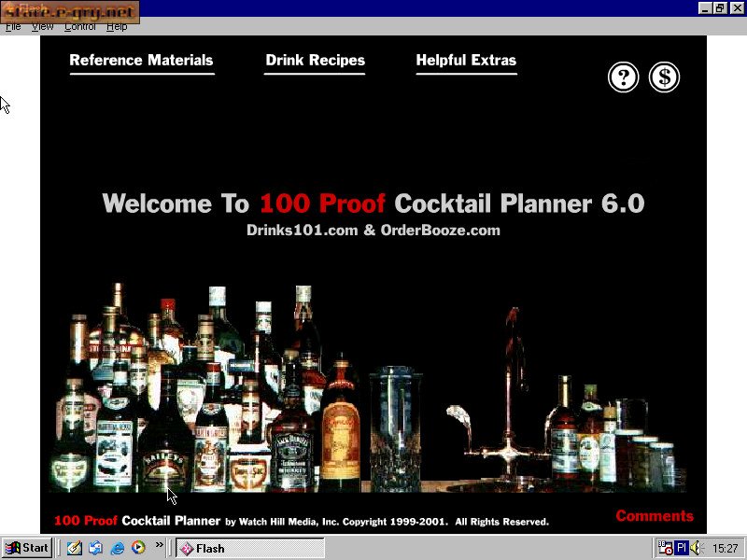This screenshot has width=747, height=560.
Task: Open the Help menu
Action: [116, 26]
